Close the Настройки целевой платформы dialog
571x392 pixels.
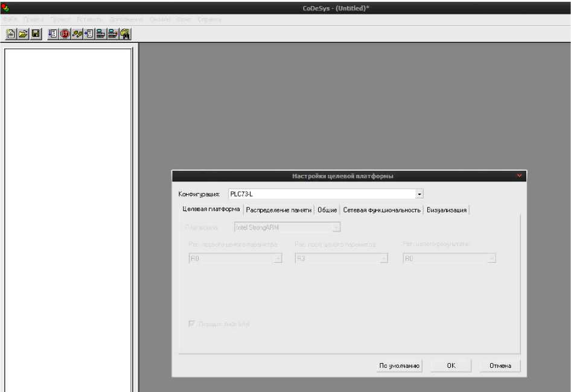coord(519,175)
